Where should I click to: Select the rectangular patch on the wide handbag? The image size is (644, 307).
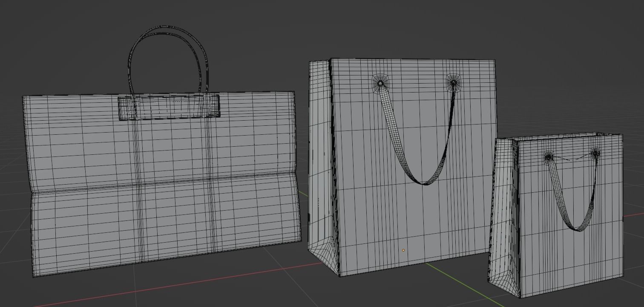(x=169, y=107)
